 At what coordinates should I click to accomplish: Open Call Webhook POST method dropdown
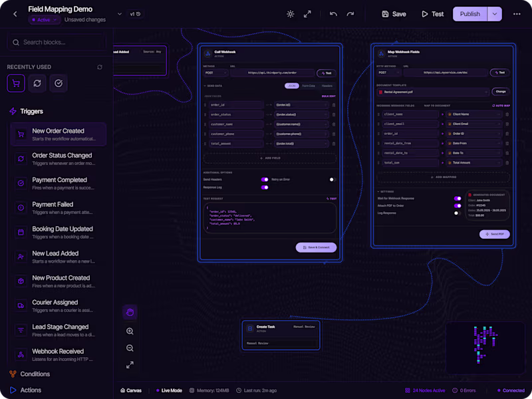(x=215, y=73)
